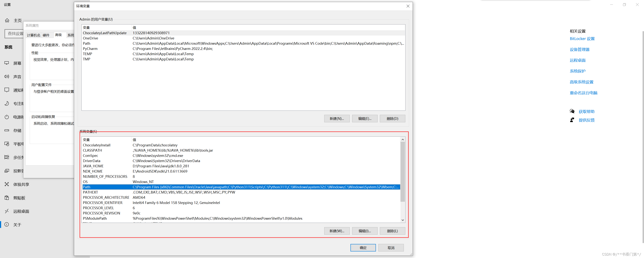Click the Get help chat icon

pyautogui.click(x=572, y=111)
